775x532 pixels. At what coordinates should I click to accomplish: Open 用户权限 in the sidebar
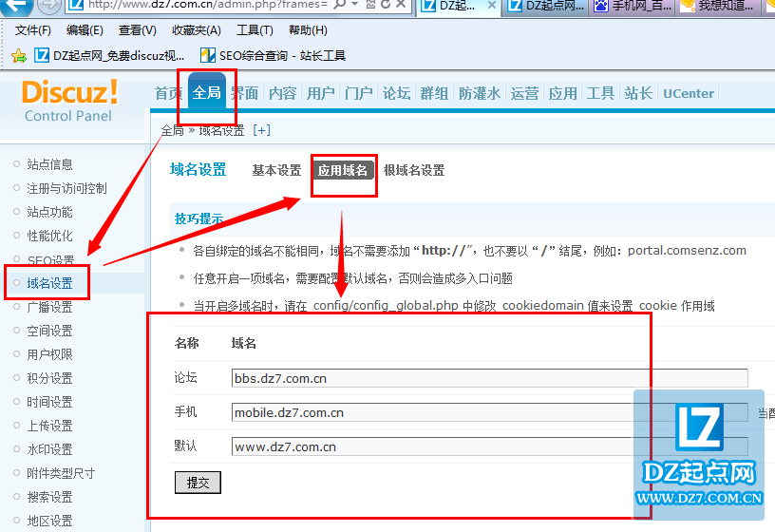click(x=49, y=354)
